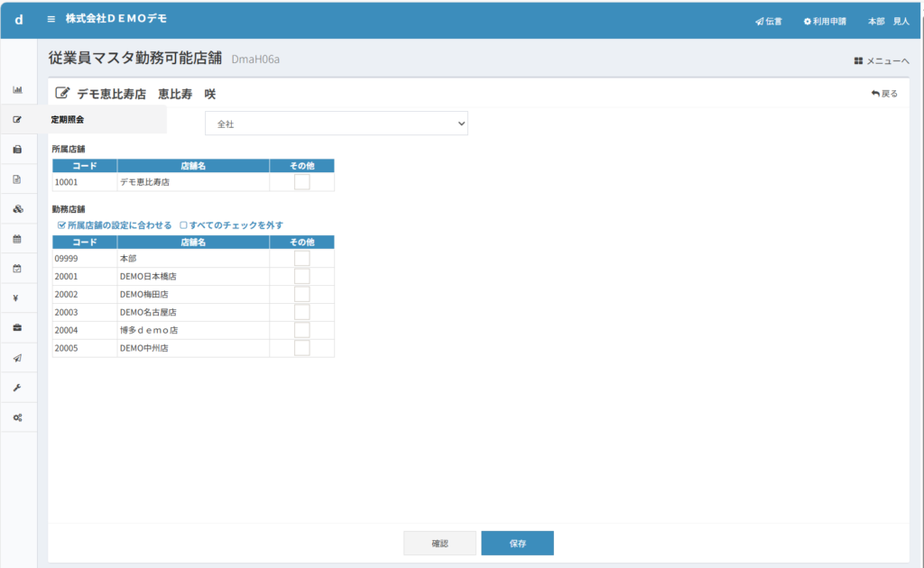Click the briefcase icon in sidebar
Image resolution: width=924 pixels, height=568 pixels.
point(17,327)
